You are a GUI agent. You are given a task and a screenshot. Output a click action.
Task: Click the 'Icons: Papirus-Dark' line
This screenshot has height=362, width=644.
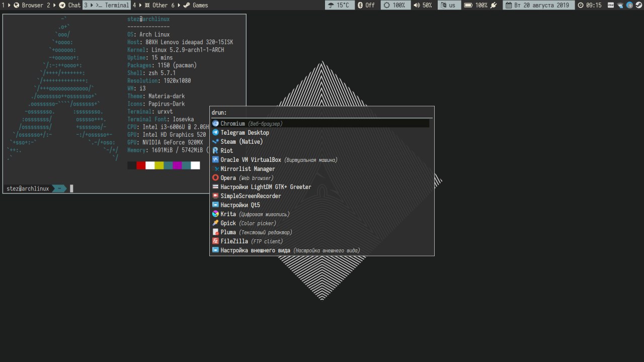click(156, 104)
